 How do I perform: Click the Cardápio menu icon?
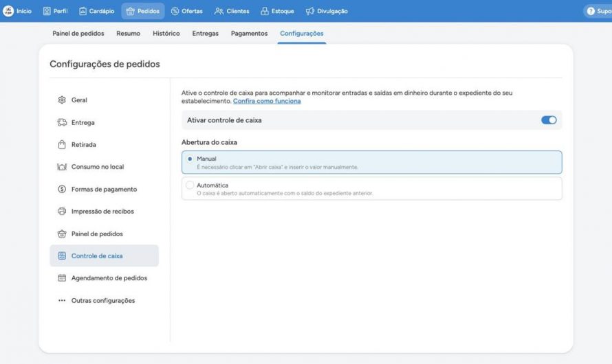coord(83,11)
